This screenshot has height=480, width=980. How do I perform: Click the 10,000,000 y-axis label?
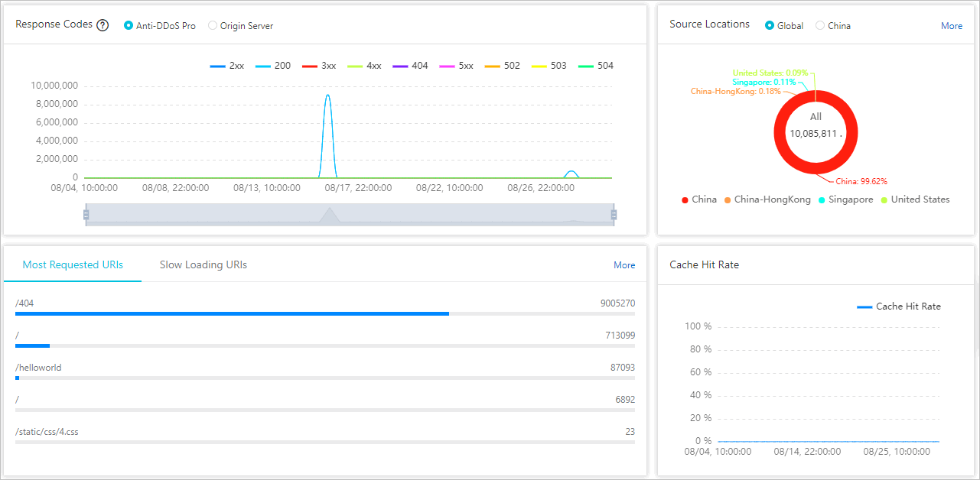coord(54,86)
